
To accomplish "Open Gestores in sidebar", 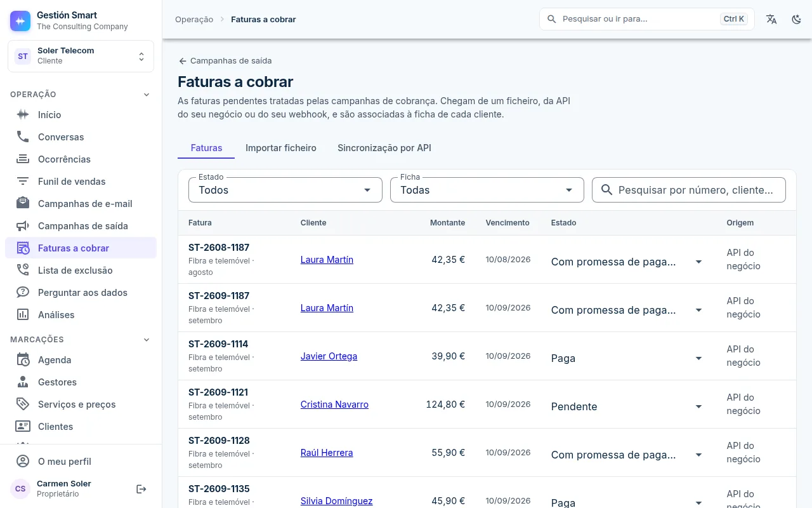I will click(x=81, y=382).
